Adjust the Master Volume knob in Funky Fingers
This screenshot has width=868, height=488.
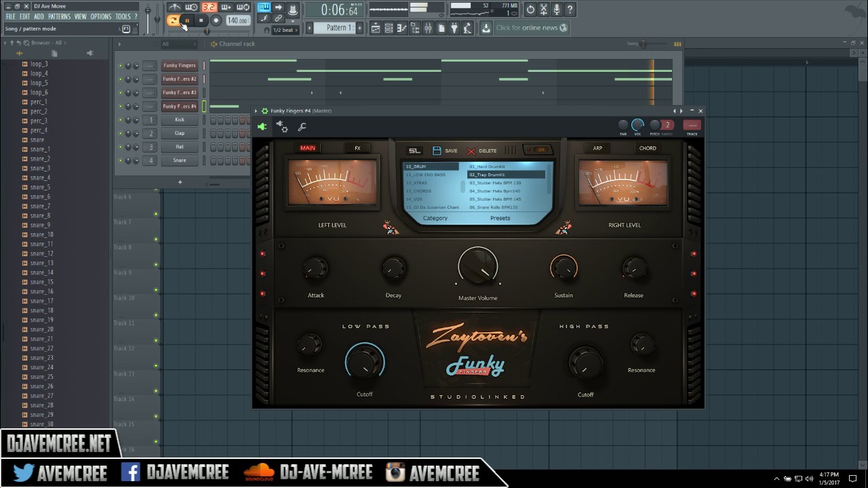click(478, 266)
